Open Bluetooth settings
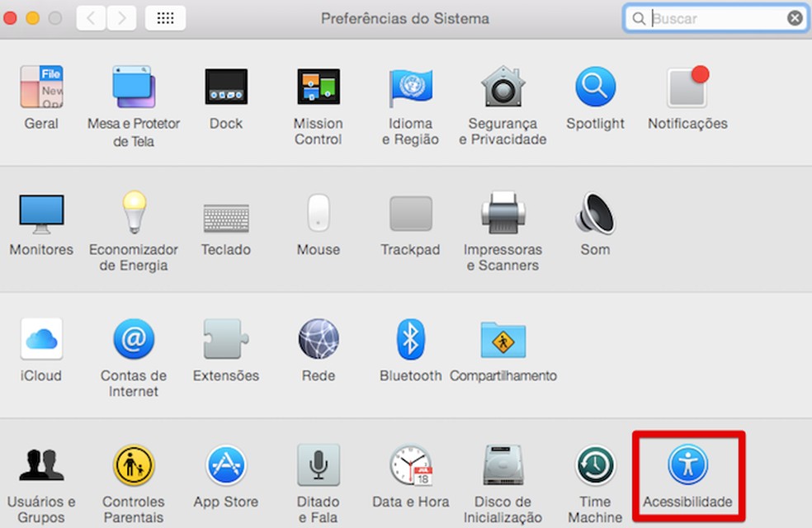The width and height of the screenshot is (812, 528). (410, 339)
